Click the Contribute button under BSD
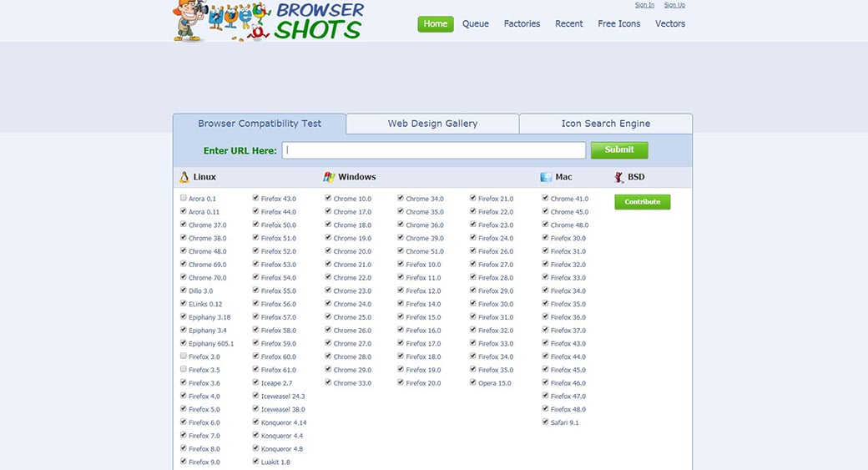 coord(642,202)
